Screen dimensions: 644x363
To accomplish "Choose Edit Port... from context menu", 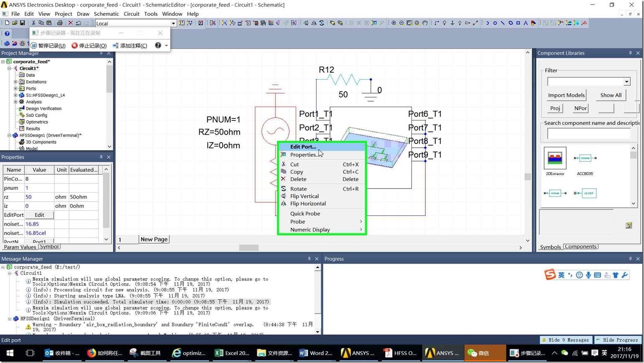I will click(322, 147).
